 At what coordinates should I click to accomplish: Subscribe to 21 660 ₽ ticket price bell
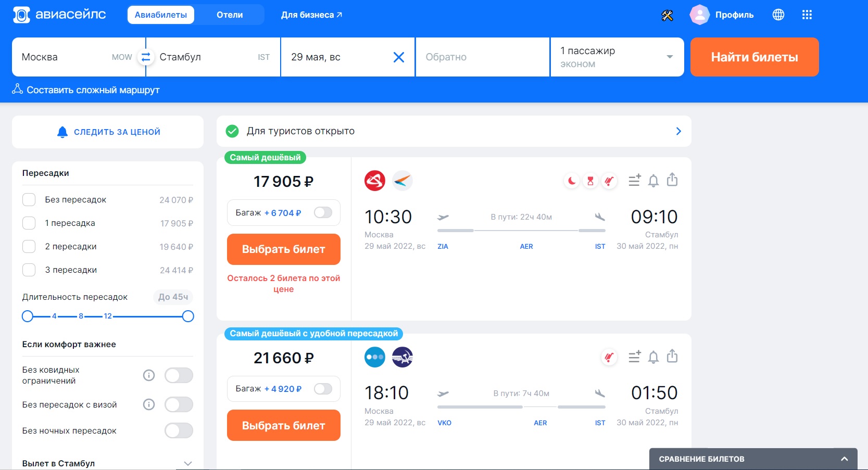[653, 357]
